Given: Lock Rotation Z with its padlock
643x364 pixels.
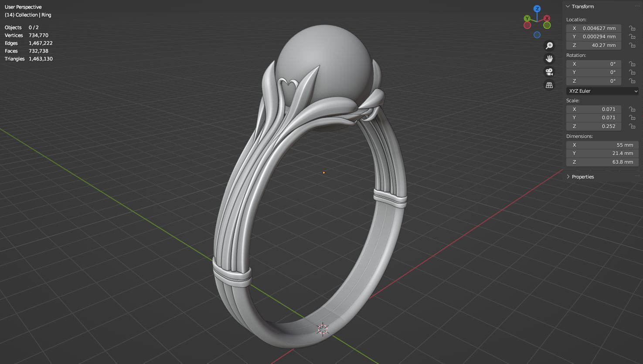Looking at the screenshot, I should coord(632,81).
